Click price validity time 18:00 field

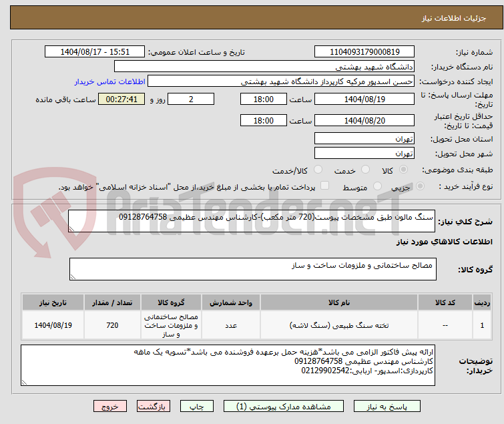tap(264, 121)
